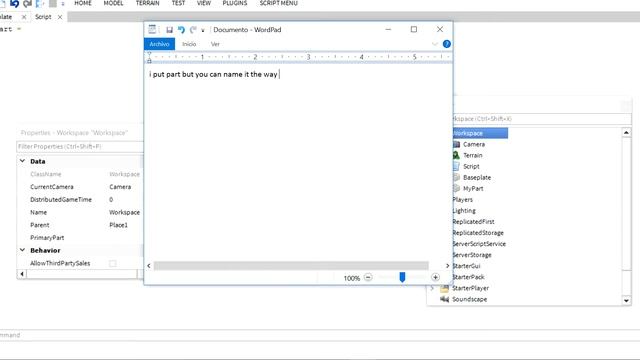Click in the WordPad document text area
Image resolution: width=640 pixels, height=360 pixels.
(x=298, y=163)
